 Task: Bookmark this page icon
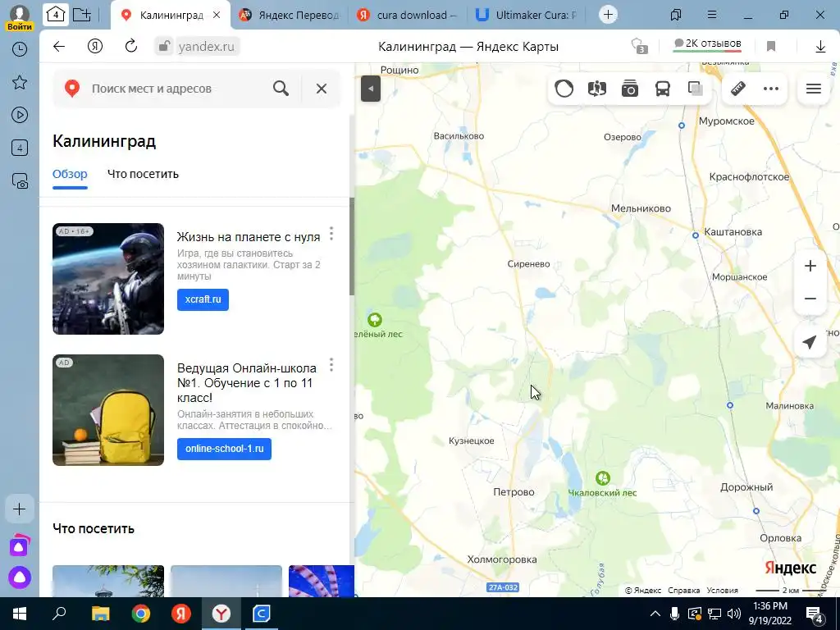click(771, 47)
